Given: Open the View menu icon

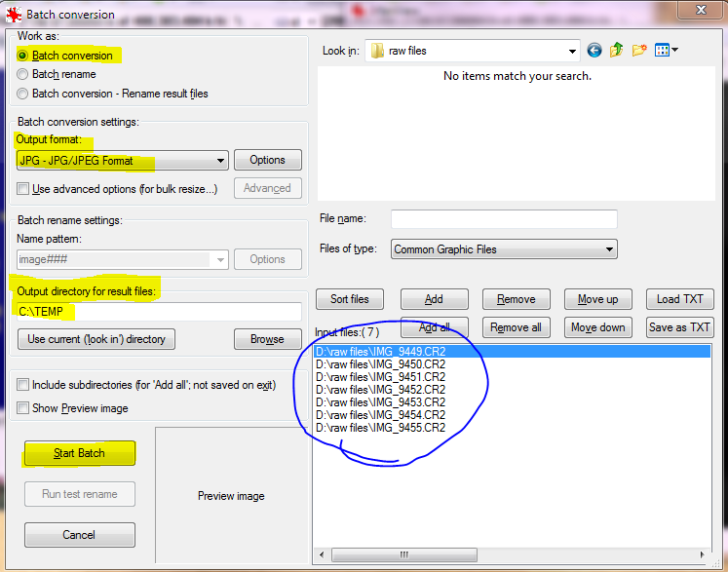Looking at the screenshot, I should [x=662, y=50].
